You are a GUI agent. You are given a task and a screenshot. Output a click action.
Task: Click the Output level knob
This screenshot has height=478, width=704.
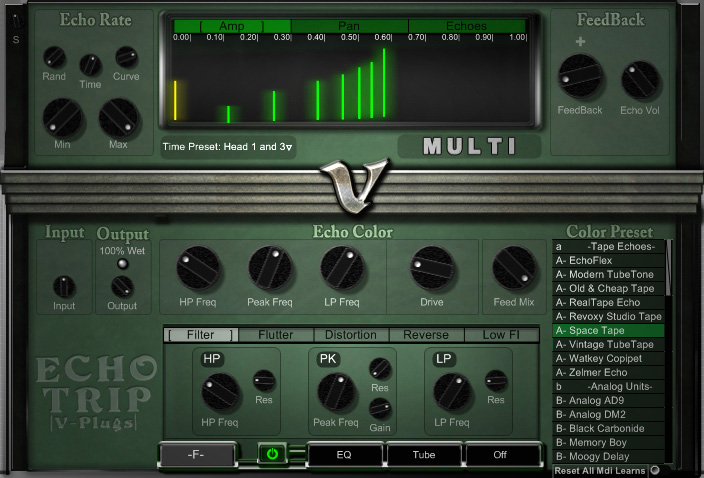pos(122,287)
